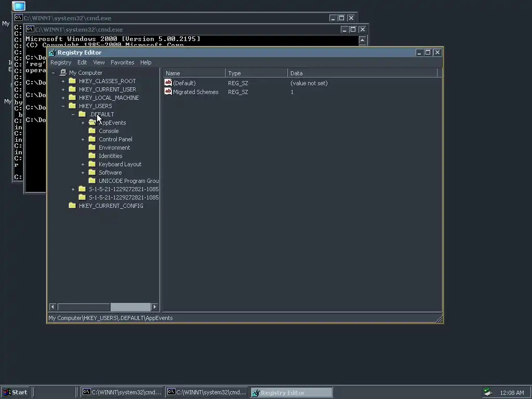Click the Name column header
532x399 pixels.
pos(194,73)
